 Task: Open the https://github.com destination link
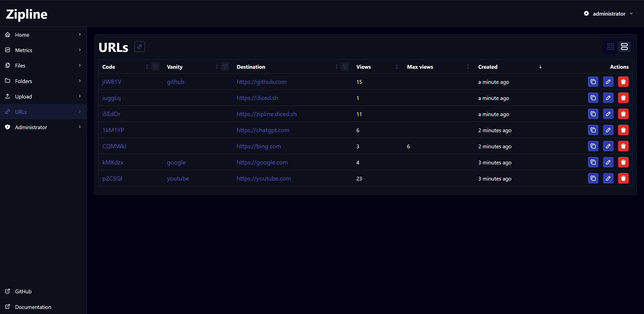coord(261,82)
